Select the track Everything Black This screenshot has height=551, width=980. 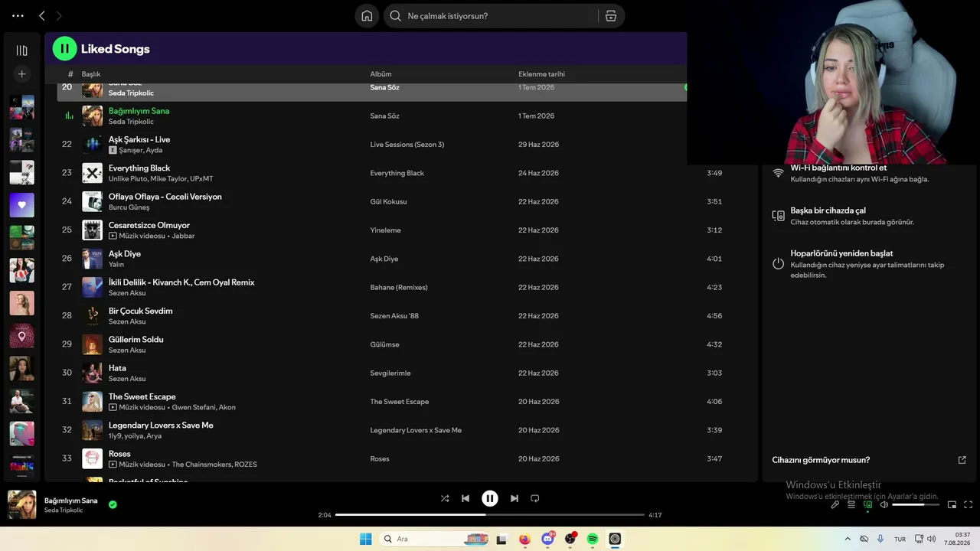coord(139,168)
